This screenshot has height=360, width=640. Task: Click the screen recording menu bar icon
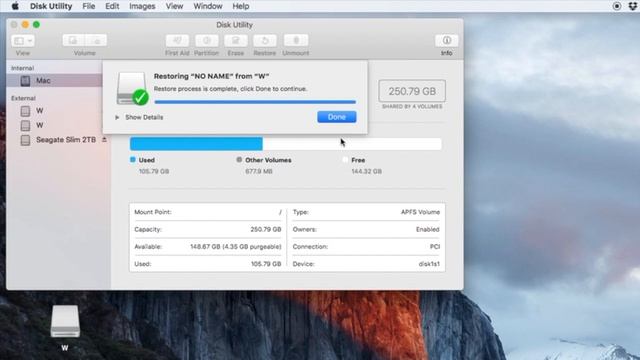pos(617,6)
